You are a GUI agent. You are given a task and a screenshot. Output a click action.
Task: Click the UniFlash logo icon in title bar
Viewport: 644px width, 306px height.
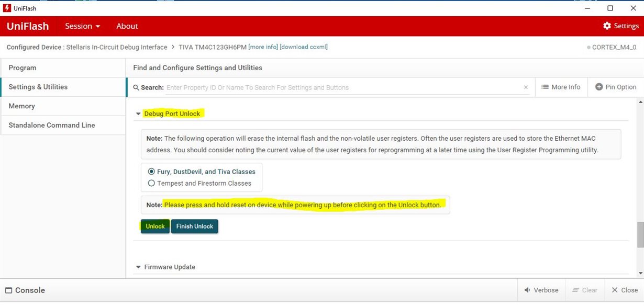click(7, 8)
